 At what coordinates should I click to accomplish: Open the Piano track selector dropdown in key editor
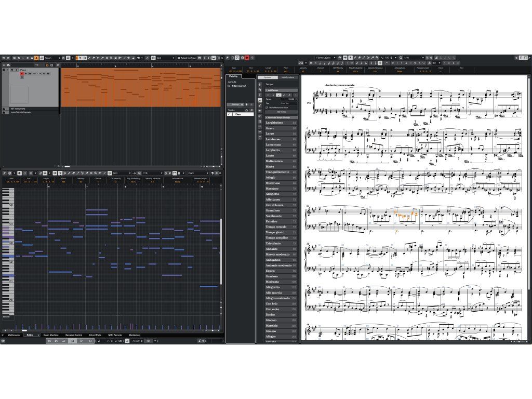point(197,173)
